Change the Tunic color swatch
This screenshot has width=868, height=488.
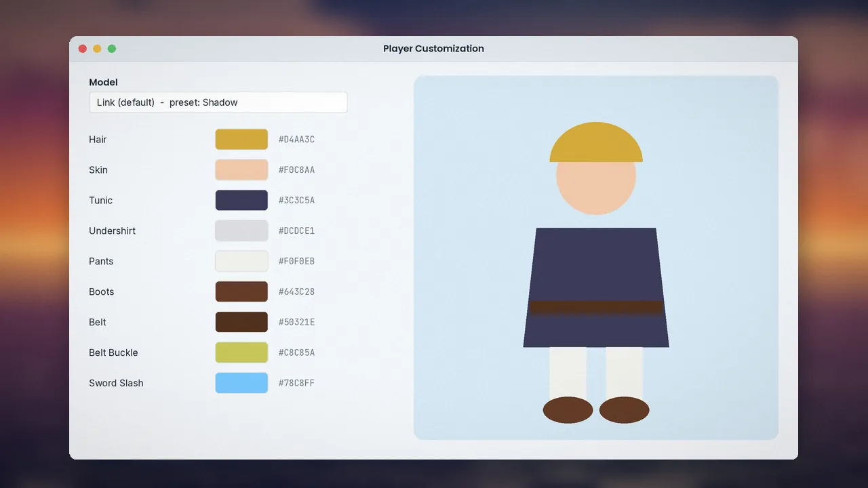241,201
